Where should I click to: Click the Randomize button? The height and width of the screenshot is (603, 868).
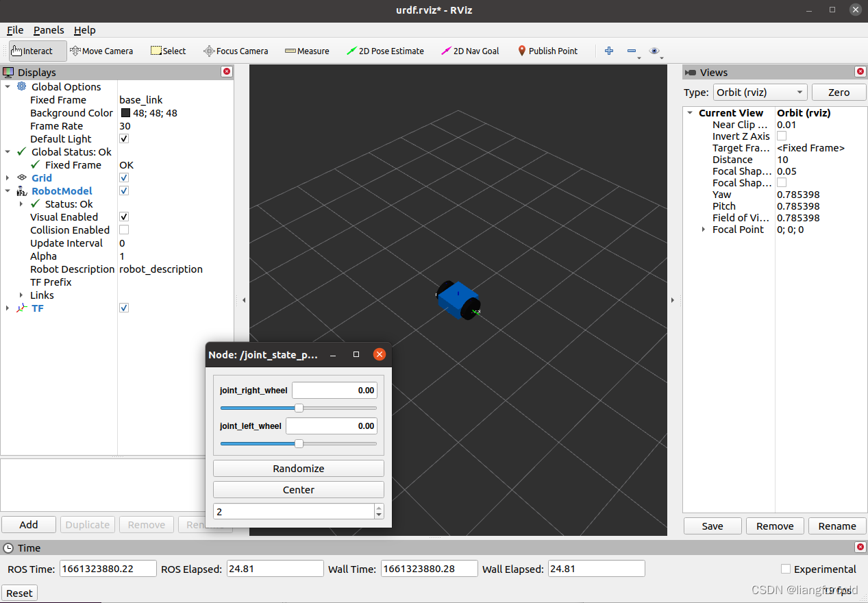299,469
